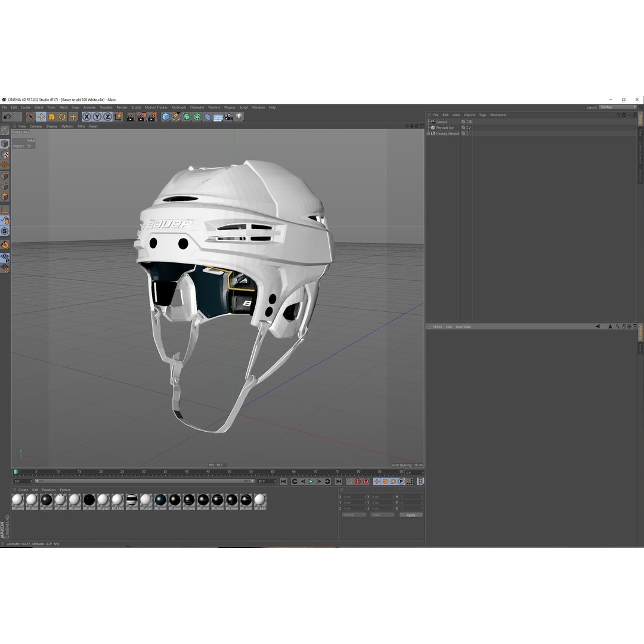This screenshot has height=644, width=644.
Task: Toggle layer box for Hockey_Helmet
Action: coord(463,134)
